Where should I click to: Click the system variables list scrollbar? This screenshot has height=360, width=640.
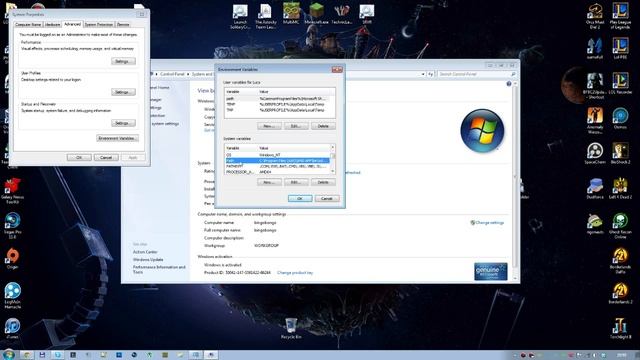pos(333,160)
